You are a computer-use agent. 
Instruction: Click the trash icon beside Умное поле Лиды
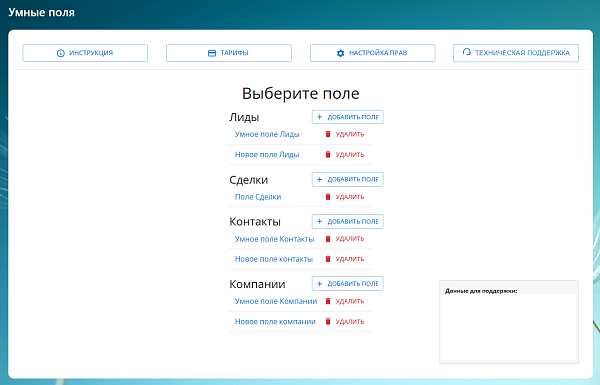pos(328,134)
